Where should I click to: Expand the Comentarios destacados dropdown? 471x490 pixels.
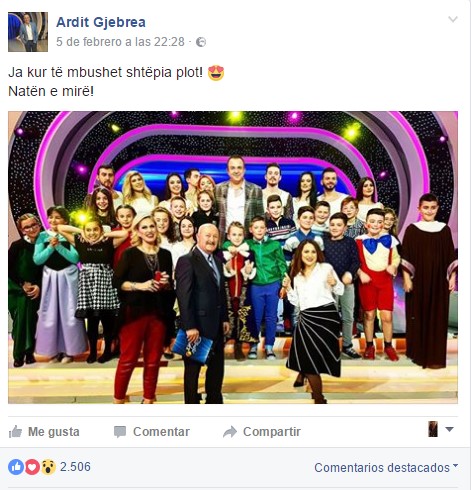pos(386,467)
